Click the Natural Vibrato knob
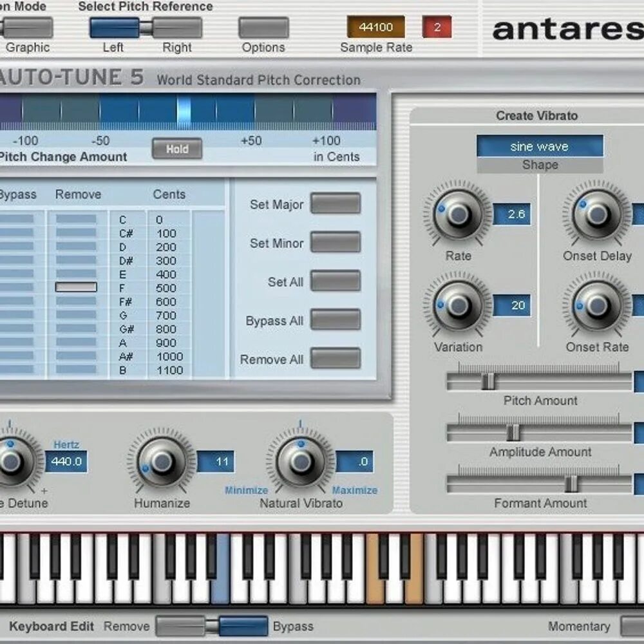 pyautogui.click(x=301, y=461)
